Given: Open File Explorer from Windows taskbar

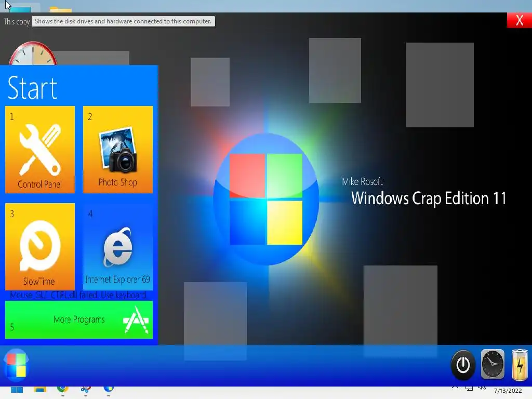Looking at the screenshot, I should click(39, 390).
